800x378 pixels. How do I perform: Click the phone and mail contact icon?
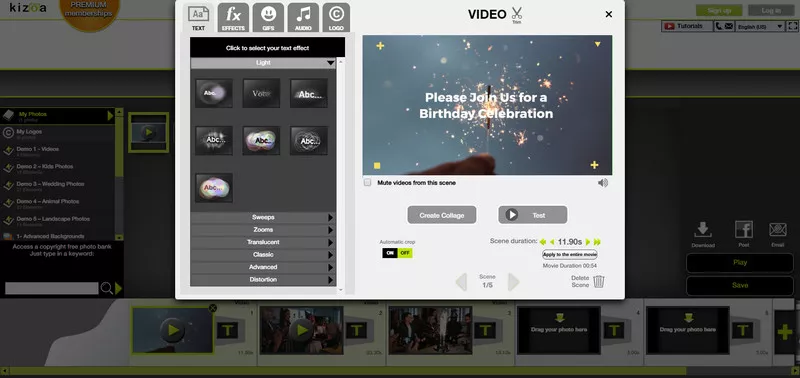tap(724, 26)
